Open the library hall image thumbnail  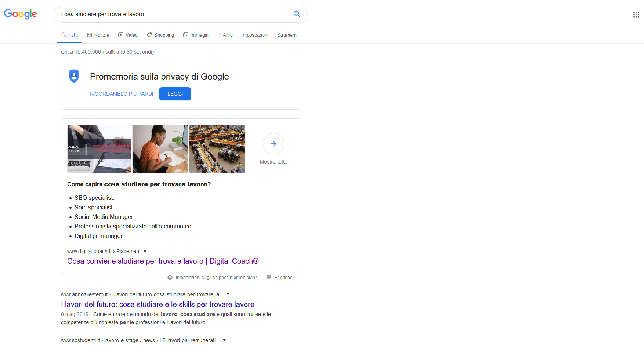coord(217,149)
